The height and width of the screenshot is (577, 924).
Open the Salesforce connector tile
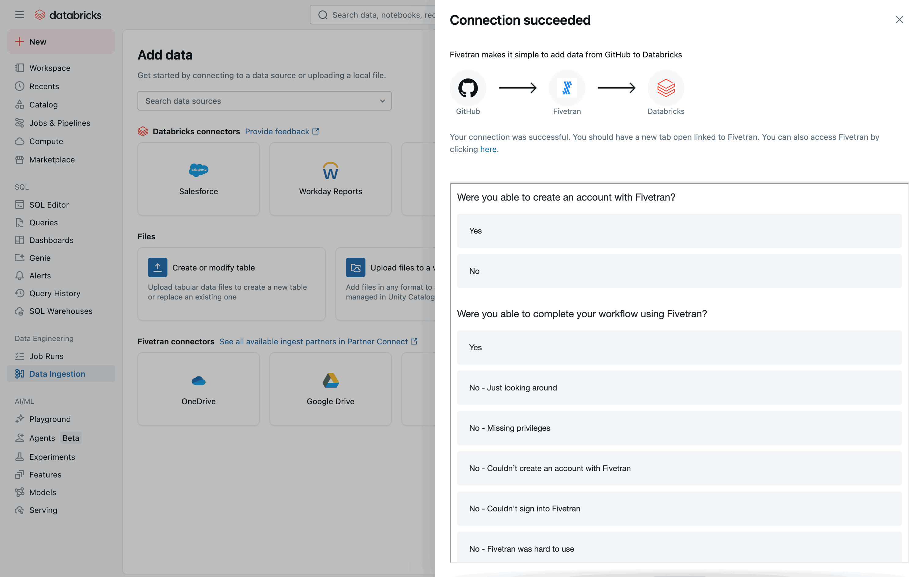pyautogui.click(x=198, y=179)
